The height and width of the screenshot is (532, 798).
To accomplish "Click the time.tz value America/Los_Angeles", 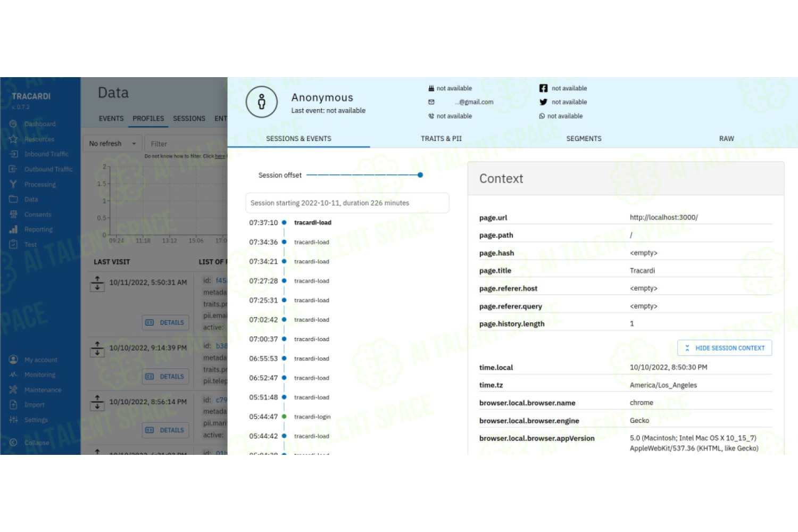I will (x=663, y=385).
